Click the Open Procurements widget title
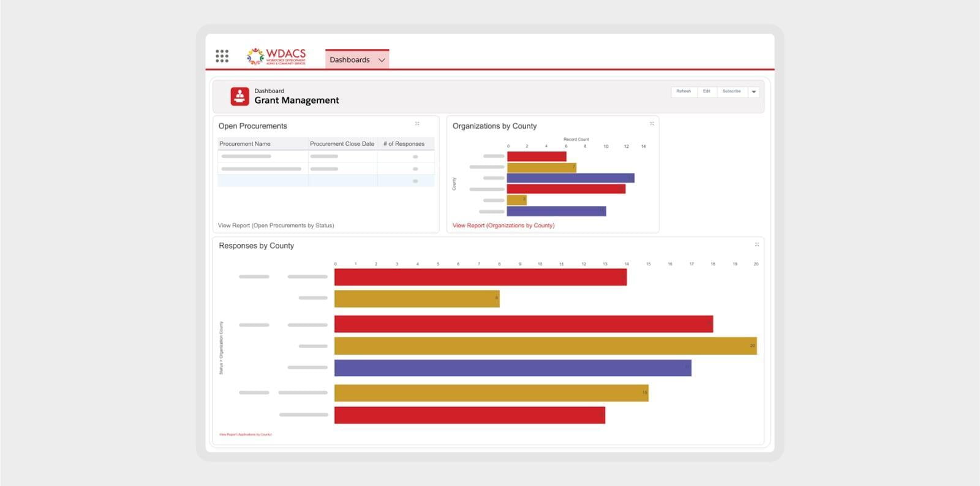Image resolution: width=980 pixels, height=486 pixels. click(253, 126)
